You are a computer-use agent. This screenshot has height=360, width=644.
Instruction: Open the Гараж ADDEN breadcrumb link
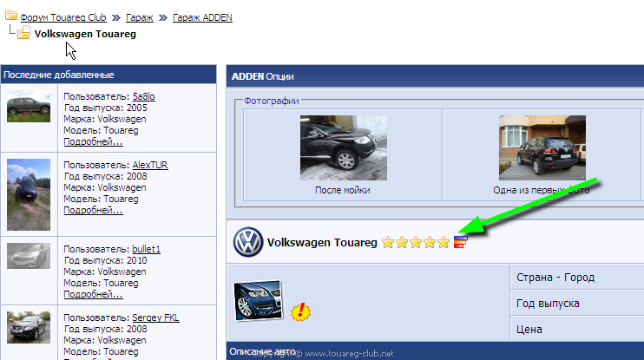202,17
